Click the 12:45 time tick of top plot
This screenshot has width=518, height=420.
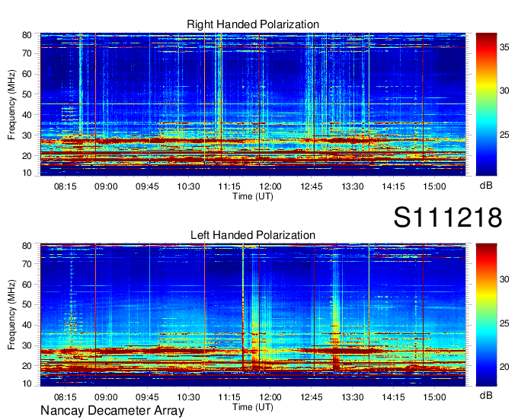pyautogui.click(x=312, y=186)
